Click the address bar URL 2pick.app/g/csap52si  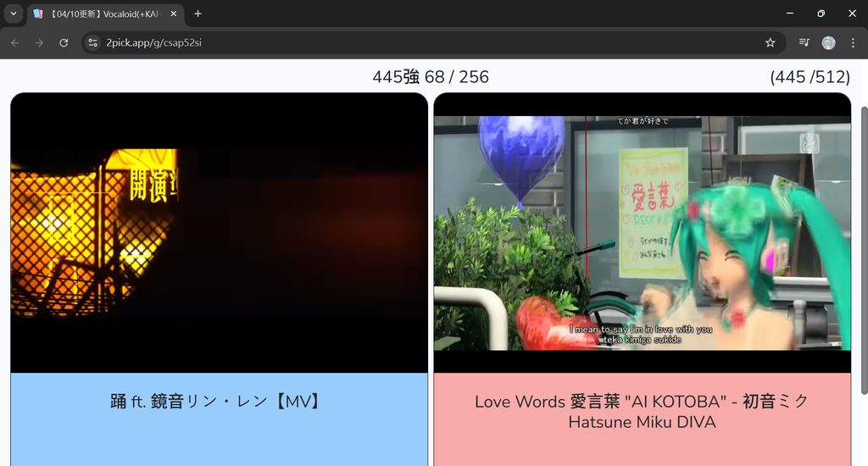point(154,42)
